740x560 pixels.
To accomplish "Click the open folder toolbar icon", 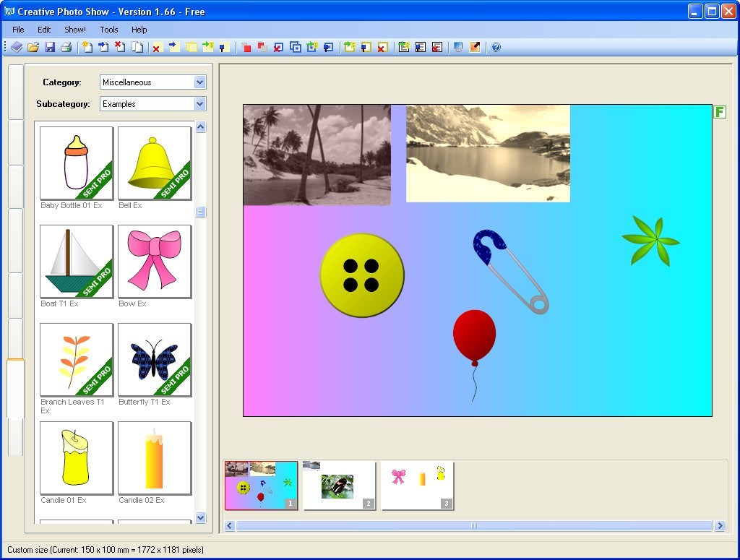I will pyautogui.click(x=33, y=47).
